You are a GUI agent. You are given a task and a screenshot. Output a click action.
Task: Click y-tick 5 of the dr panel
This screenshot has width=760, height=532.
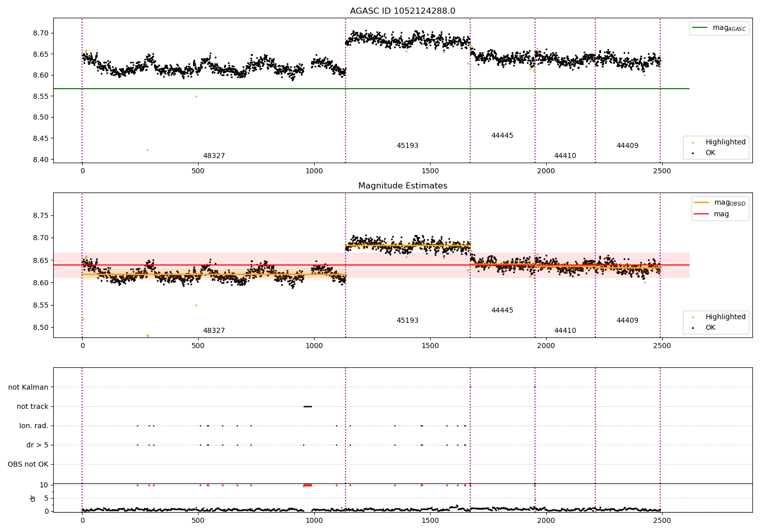46,499
